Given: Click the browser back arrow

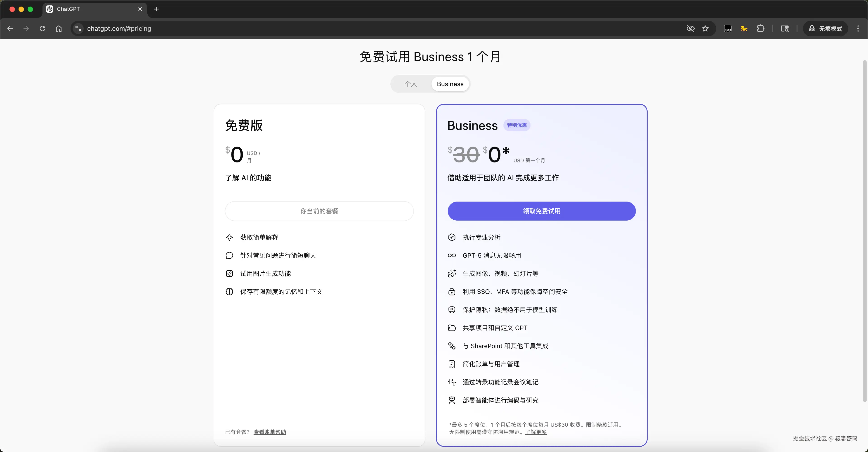Looking at the screenshot, I should pos(10,29).
